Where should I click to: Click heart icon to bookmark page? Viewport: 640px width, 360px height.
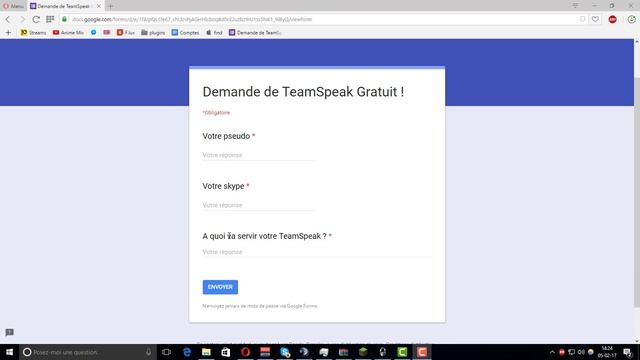coord(596,19)
